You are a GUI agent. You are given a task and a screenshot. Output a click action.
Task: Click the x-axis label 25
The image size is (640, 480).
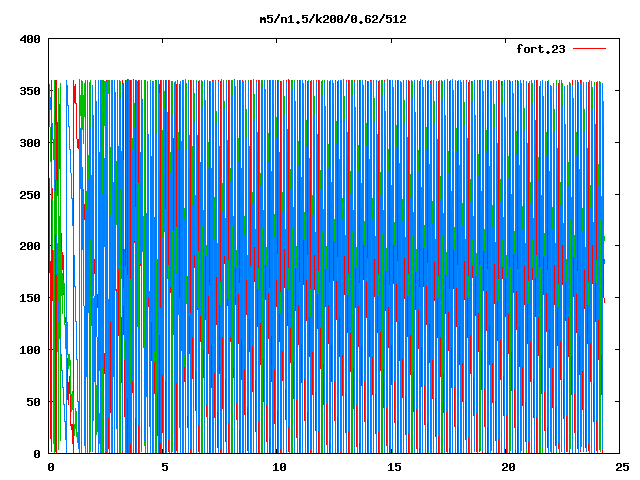click(x=622, y=467)
